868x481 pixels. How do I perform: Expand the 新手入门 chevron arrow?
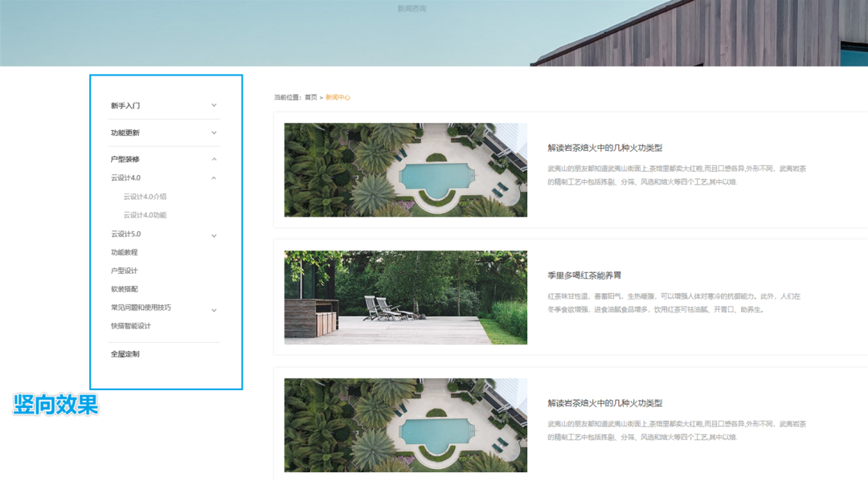(214, 105)
